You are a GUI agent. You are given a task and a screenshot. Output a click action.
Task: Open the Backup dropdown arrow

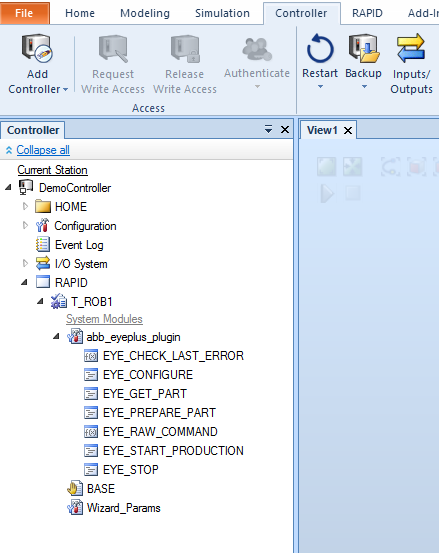[x=364, y=86]
